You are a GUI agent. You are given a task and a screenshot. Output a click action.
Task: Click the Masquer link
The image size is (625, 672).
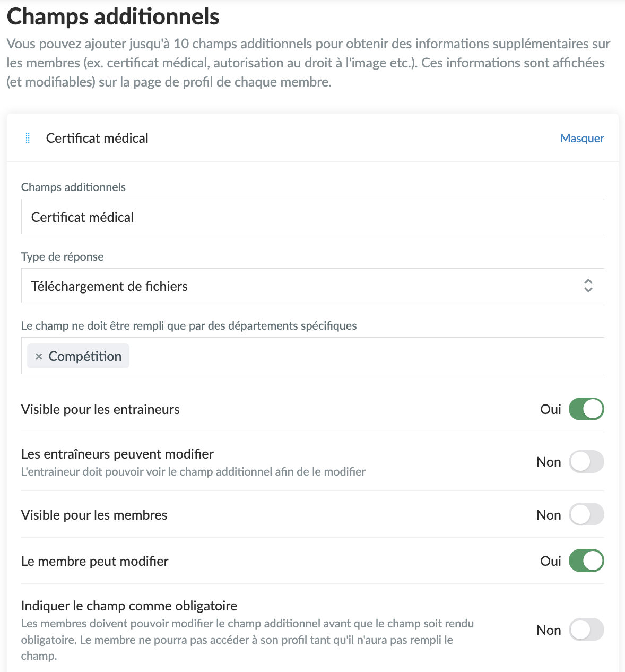coord(582,138)
